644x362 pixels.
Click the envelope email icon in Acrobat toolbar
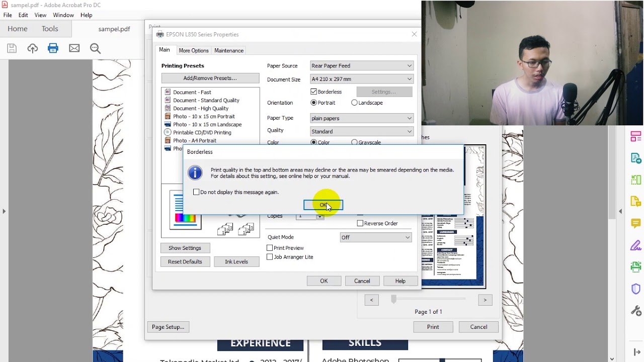(74, 48)
